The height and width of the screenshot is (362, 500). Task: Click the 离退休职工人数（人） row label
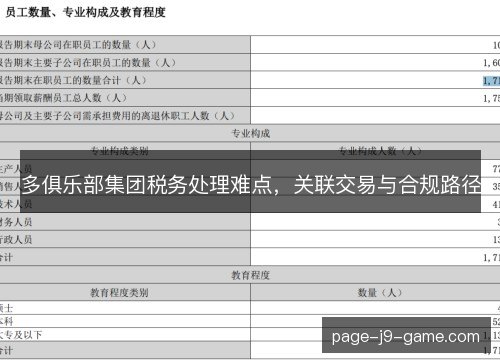tap(117, 116)
